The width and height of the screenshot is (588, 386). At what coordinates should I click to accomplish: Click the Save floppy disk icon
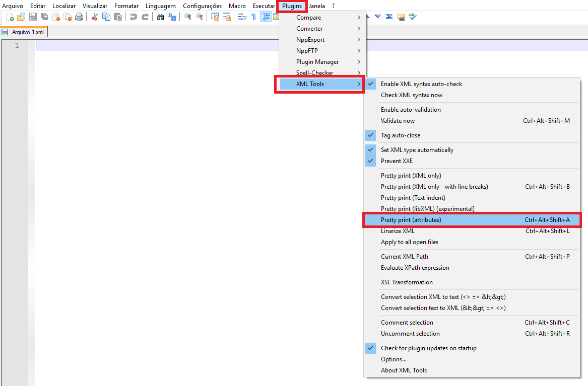click(x=33, y=17)
